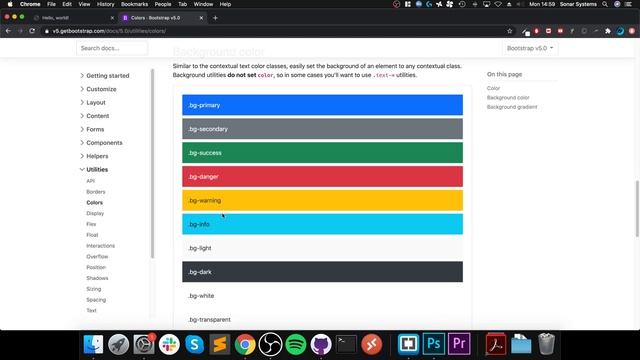Viewport: 640px width, 360px height.
Task: Open the Bootstrap v5.0 version dropdown
Action: 530,48
